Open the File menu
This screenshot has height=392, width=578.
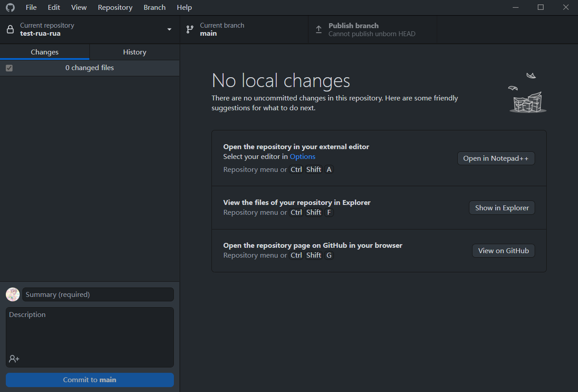click(31, 8)
